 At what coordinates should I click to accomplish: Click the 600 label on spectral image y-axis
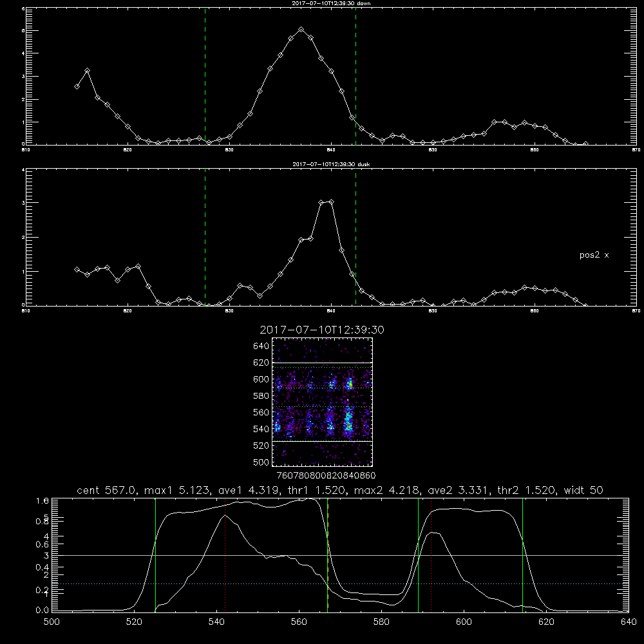click(x=261, y=379)
